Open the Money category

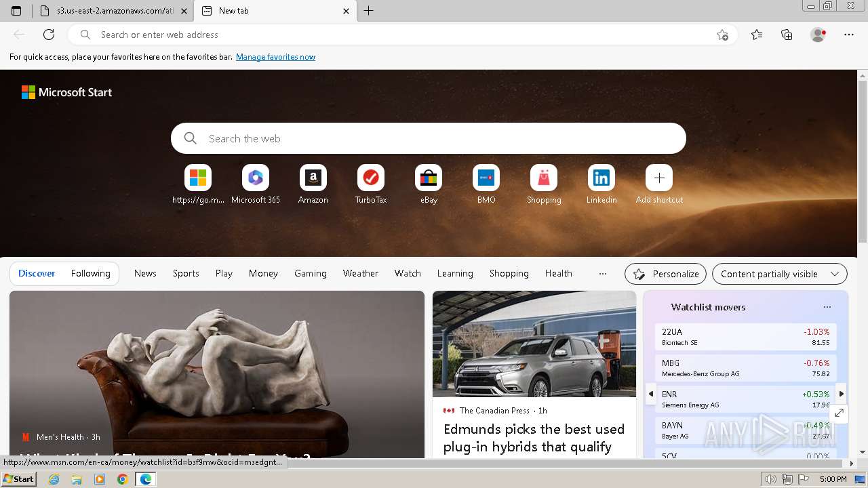coord(263,273)
